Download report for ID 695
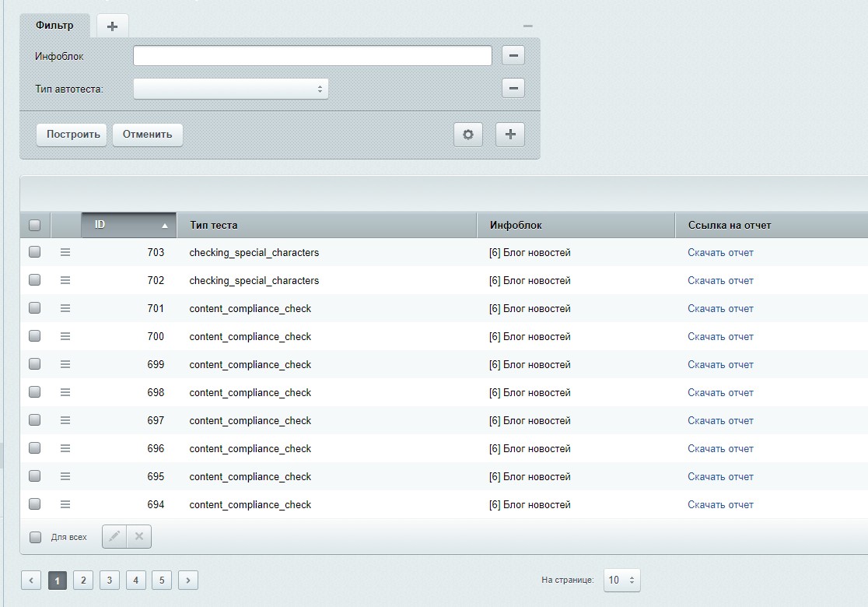 (x=720, y=477)
